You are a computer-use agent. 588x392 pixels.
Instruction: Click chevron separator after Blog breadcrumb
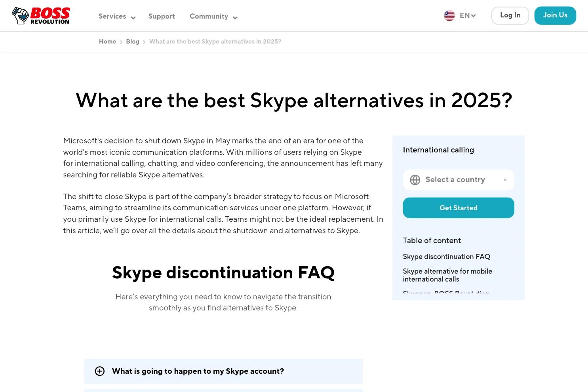144,42
